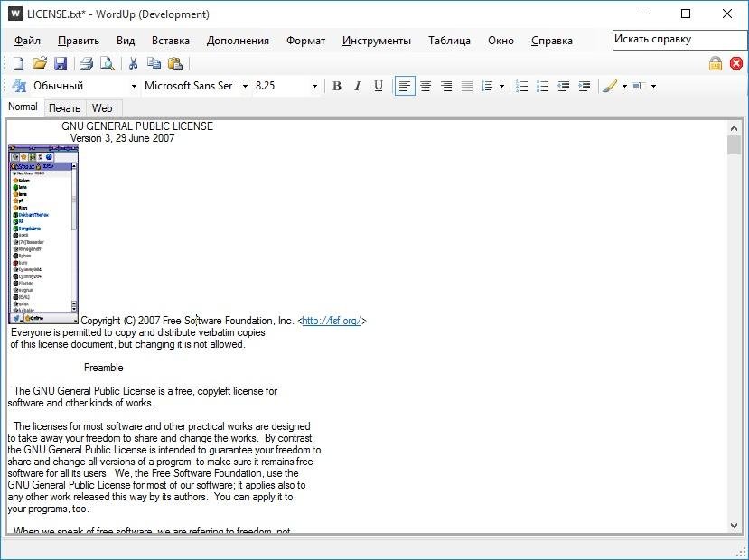The height and width of the screenshot is (560, 749).
Task: Click the vertical scrollbar thumb
Action: (735, 145)
